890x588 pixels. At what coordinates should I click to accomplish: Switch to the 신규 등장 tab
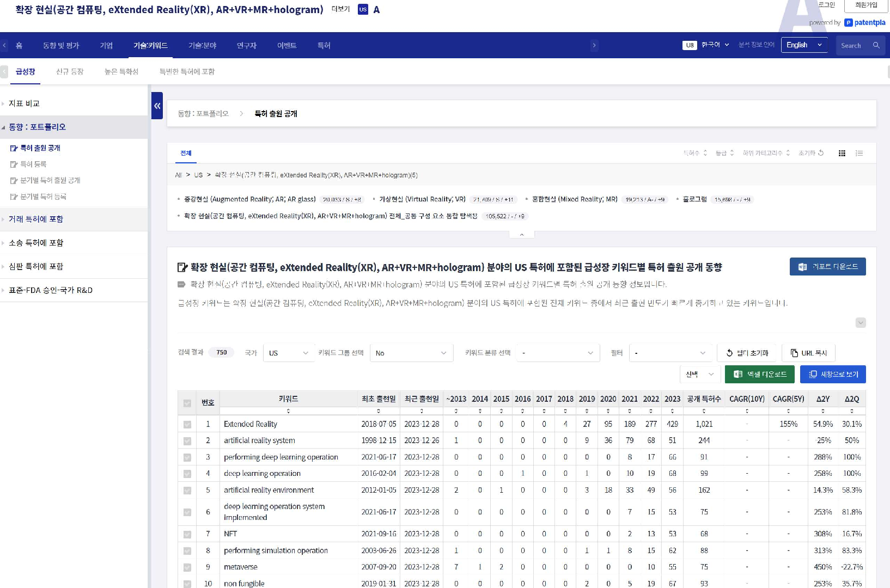pos(70,71)
